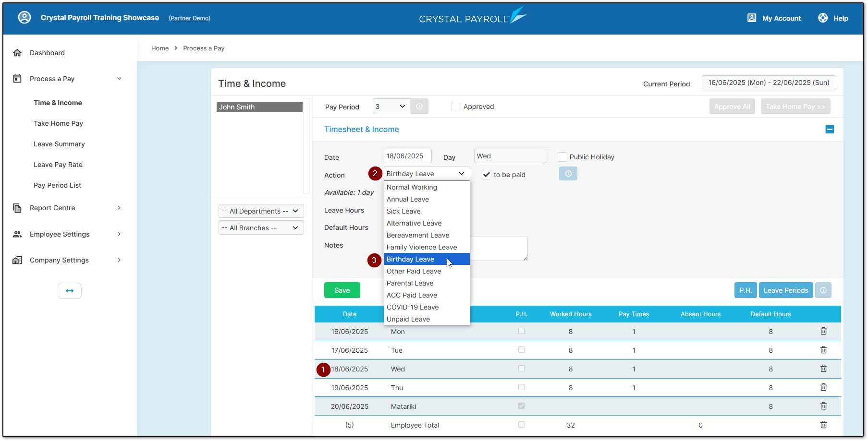Toggle P.H. checkbox on Employee Total row

[x=522, y=425]
